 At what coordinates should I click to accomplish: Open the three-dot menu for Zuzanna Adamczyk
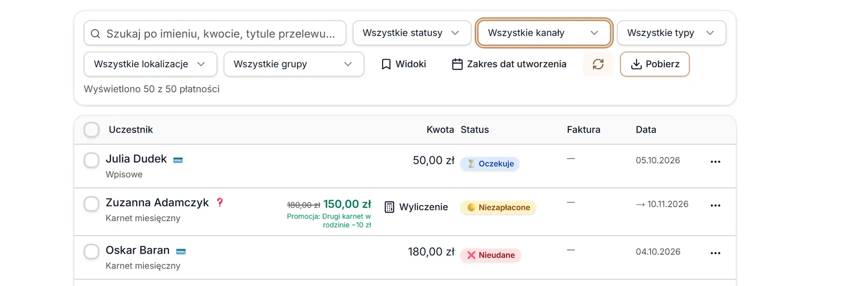(x=716, y=206)
